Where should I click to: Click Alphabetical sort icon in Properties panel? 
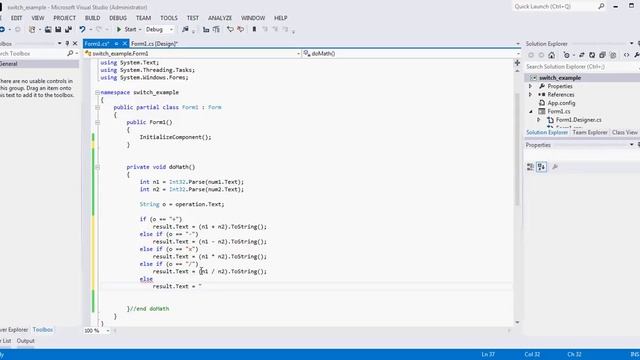(x=541, y=167)
